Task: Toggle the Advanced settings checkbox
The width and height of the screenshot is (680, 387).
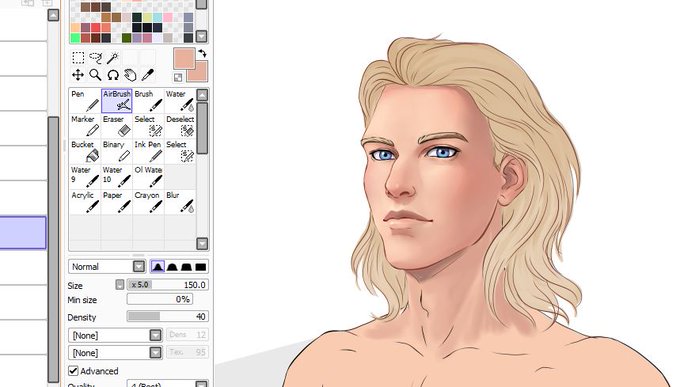Action: (73, 371)
